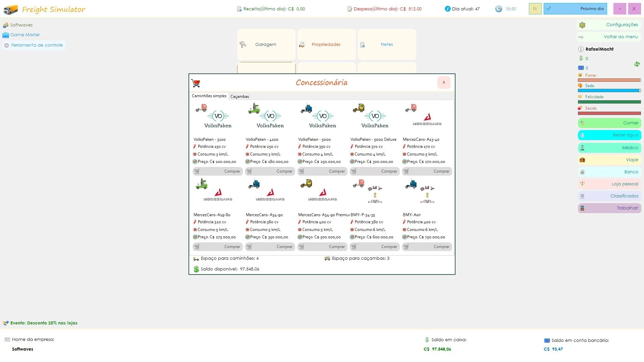Click the blue card icon by Saldo em conta bancária
The width and height of the screenshot is (644, 362).
point(547,341)
